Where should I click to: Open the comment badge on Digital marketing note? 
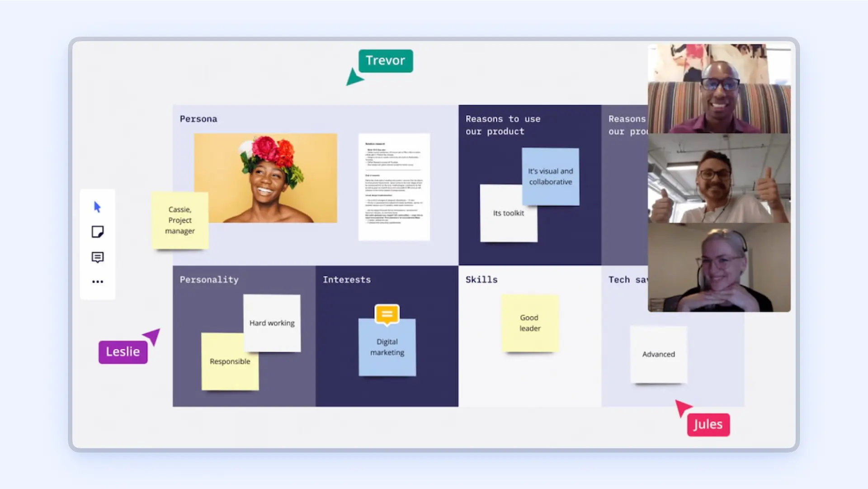(387, 313)
